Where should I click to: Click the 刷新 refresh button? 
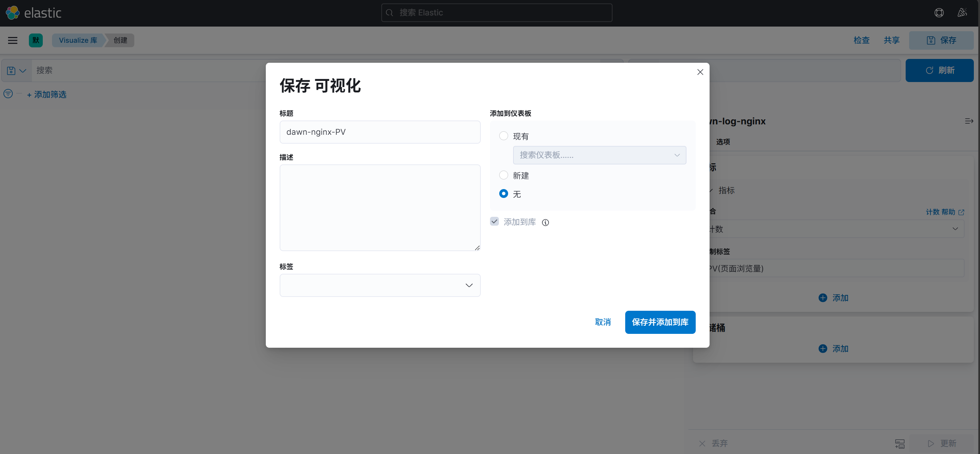click(x=939, y=70)
